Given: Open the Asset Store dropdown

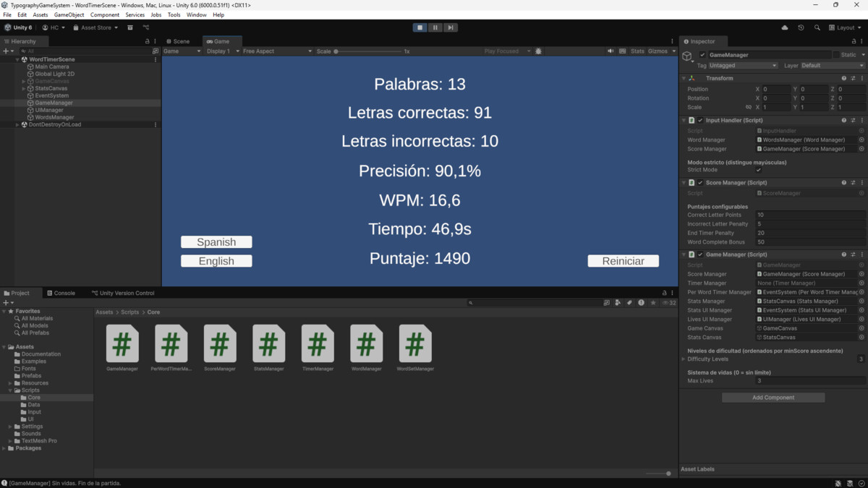Looking at the screenshot, I should pyautogui.click(x=95, y=27).
